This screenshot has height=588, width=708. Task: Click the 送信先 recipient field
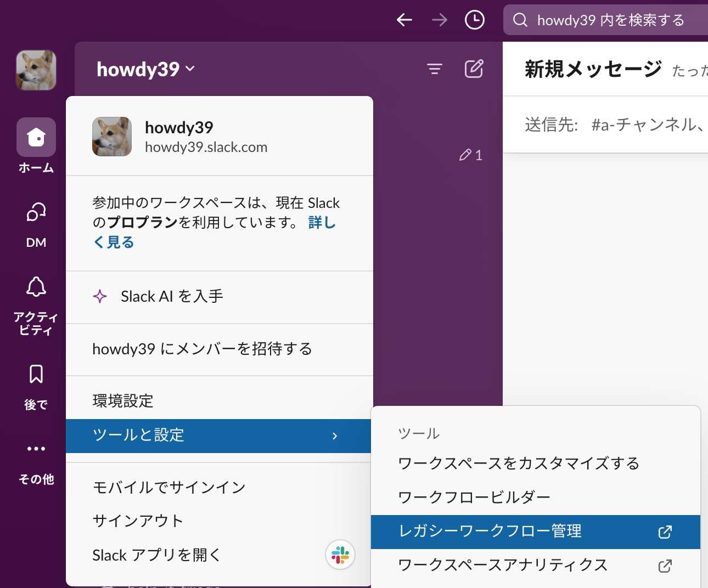(x=605, y=125)
